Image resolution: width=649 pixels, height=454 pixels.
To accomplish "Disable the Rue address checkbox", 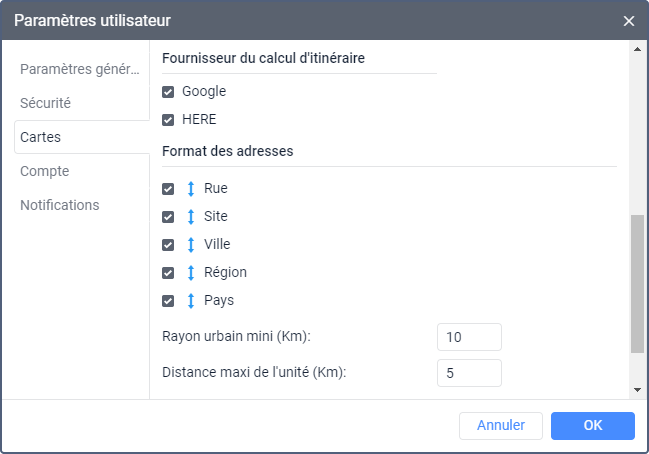I will [x=168, y=189].
